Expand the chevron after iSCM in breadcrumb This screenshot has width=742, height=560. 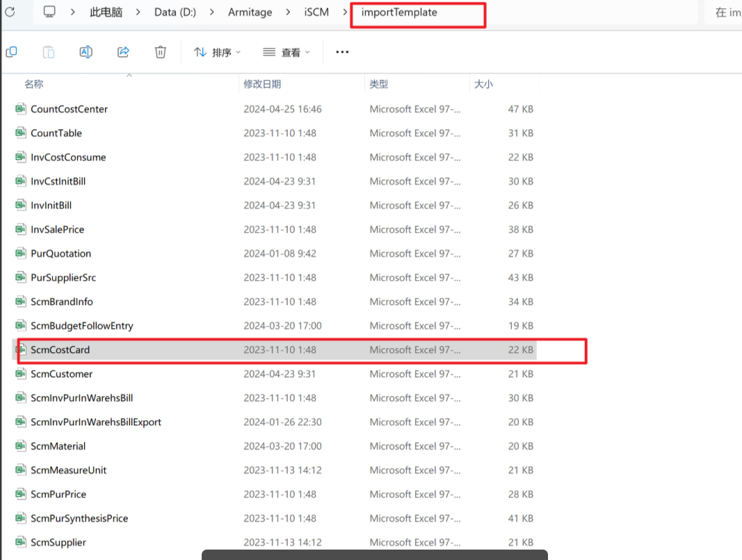(x=345, y=13)
